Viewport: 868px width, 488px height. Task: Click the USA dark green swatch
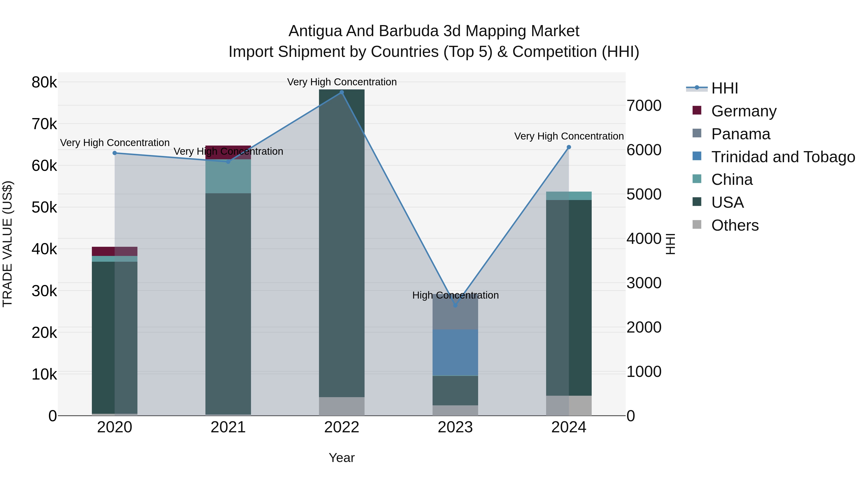pyautogui.click(x=697, y=201)
